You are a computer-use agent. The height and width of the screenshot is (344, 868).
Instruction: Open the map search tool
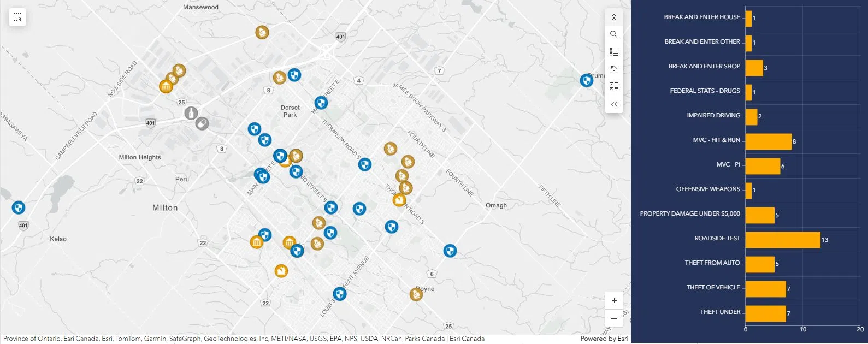[614, 34]
